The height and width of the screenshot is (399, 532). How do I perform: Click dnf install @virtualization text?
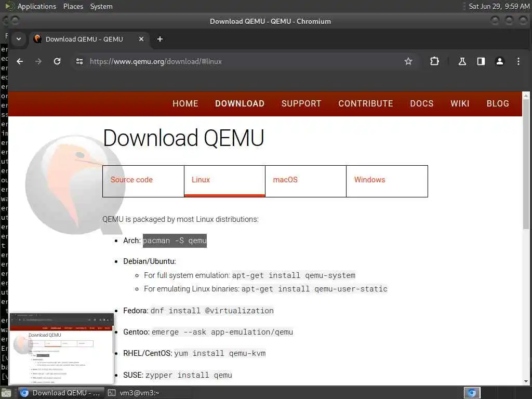212,311
